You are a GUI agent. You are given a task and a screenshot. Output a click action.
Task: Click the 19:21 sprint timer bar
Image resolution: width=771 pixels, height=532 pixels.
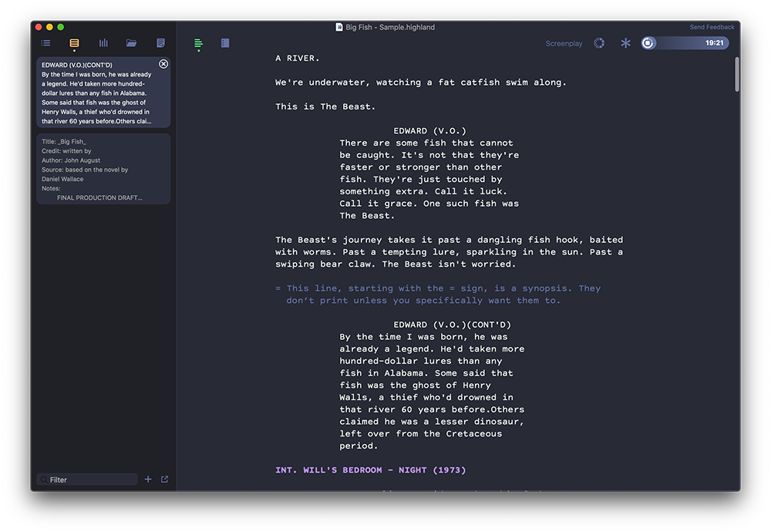tap(692, 43)
